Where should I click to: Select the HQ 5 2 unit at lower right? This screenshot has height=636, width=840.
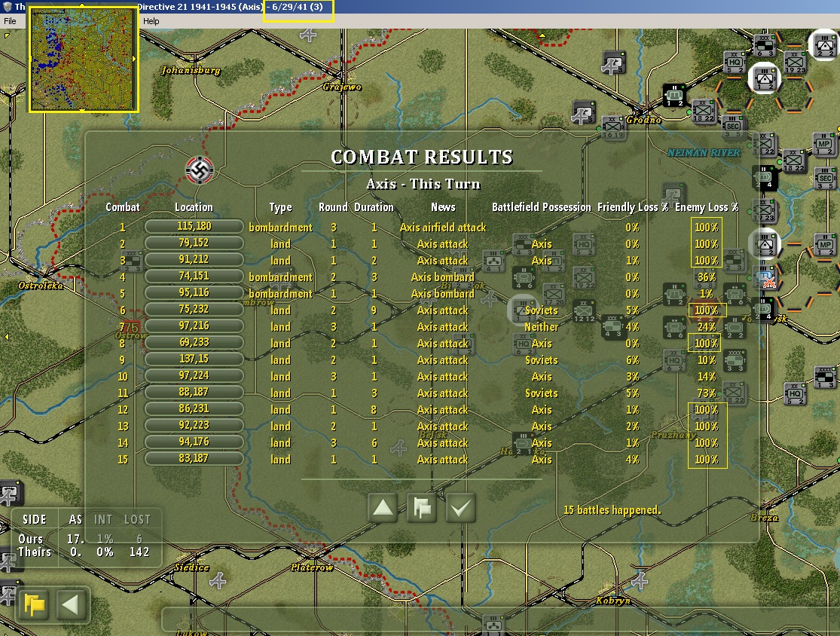[795, 394]
